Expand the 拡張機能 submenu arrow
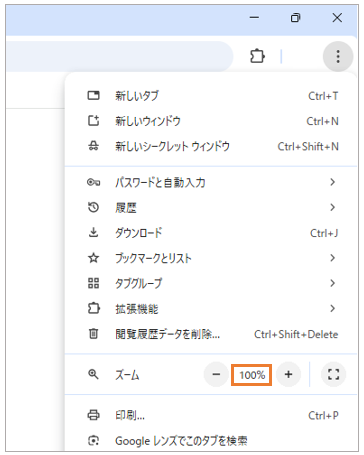Image resolution: width=364 pixels, height=455 pixels. 332,308
